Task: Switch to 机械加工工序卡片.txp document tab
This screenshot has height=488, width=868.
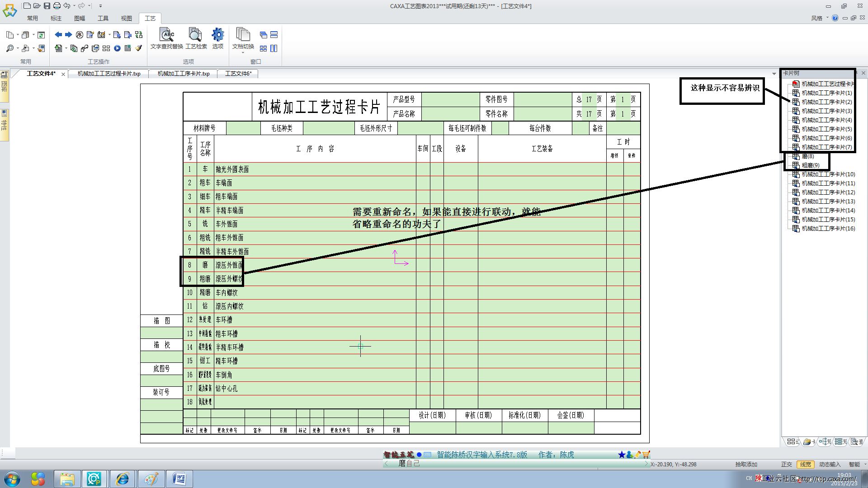Action: pyautogui.click(x=184, y=74)
